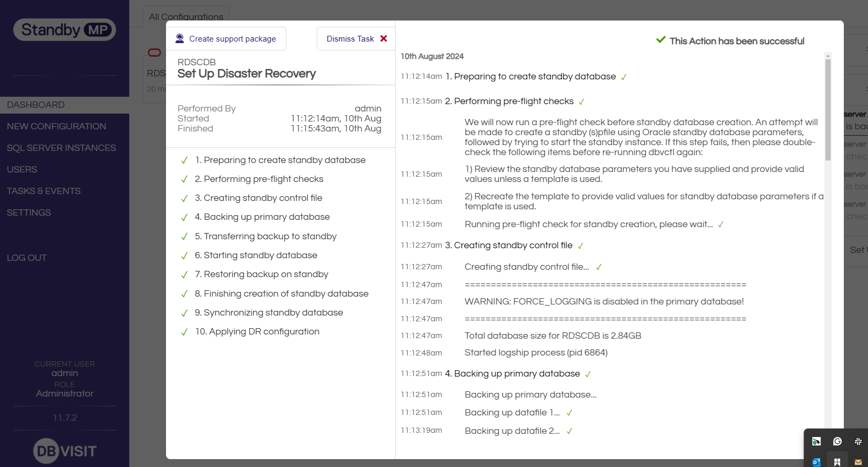The width and height of the screenshot is (868, 467).
Task: Click the '10th August 2024' date heading
Action: 432,56
